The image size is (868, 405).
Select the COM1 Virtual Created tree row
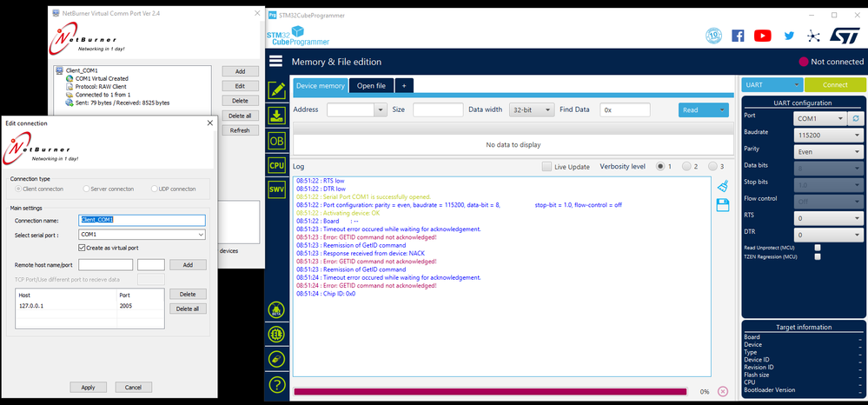pyautogui.click(x=102, y=79)
